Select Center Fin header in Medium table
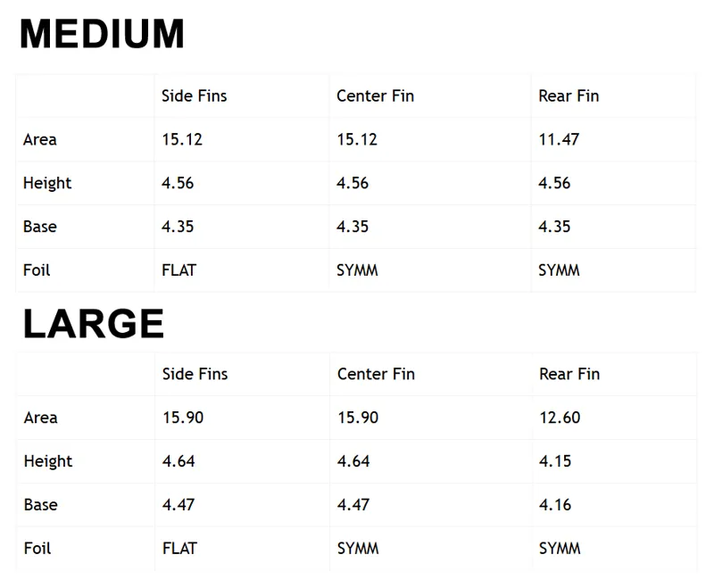The height and width of the screenshot is (588, 714). tap(375, 96)
